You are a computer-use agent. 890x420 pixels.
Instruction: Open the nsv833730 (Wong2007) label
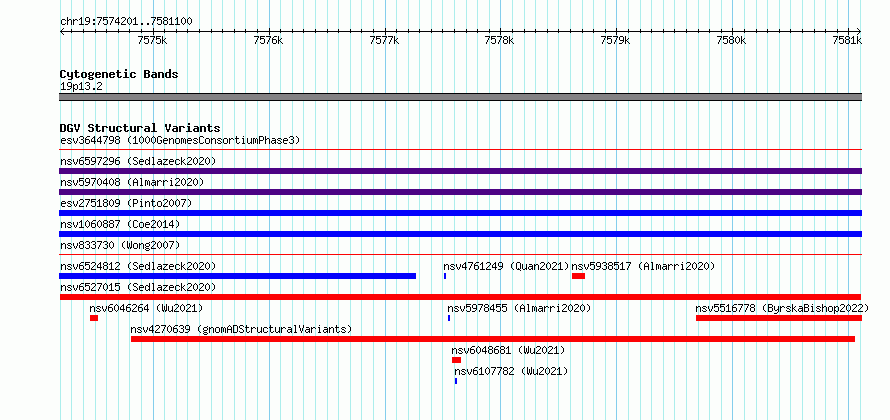point(120,245)
